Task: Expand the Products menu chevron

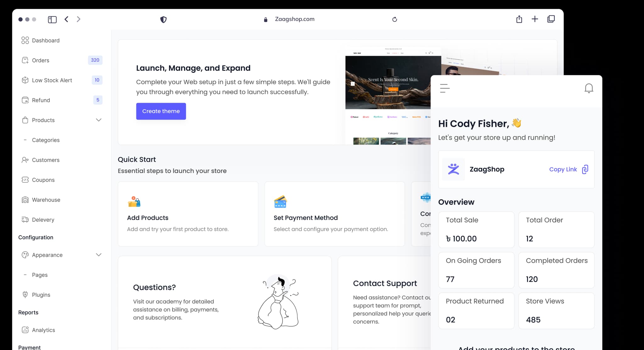Action: pos(98,120)
